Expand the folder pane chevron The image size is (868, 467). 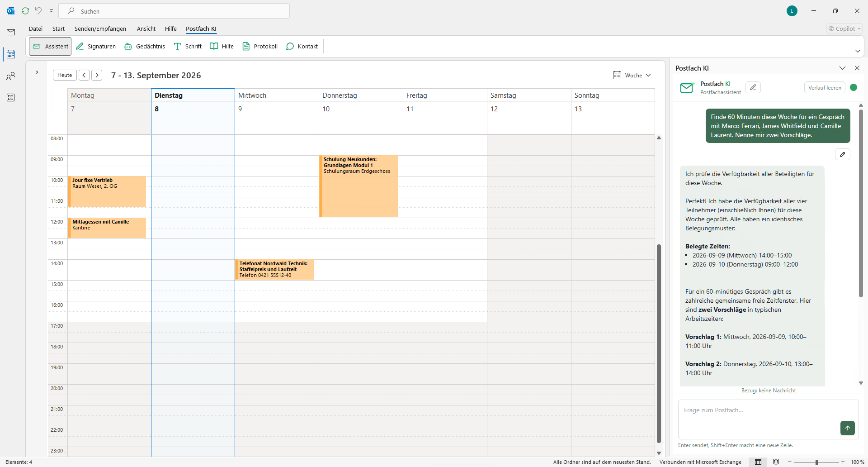pyautogui.click(x=37, y=72)
